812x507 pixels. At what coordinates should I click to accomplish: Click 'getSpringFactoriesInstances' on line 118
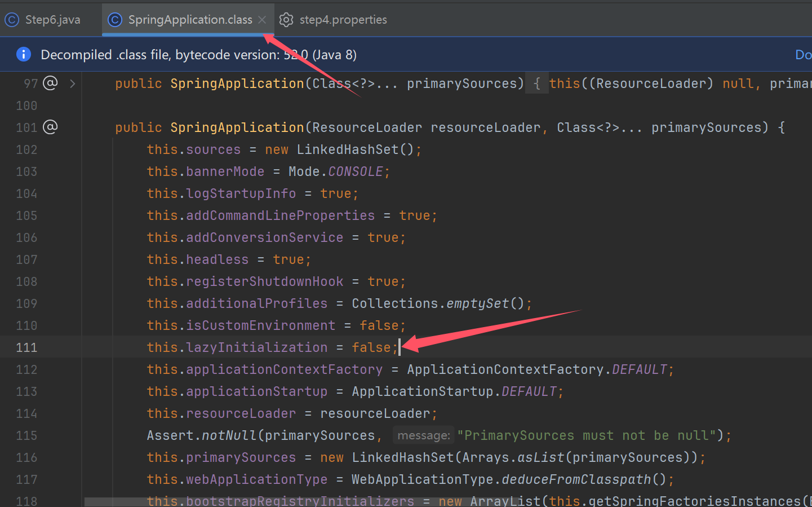tap(694, 501)
